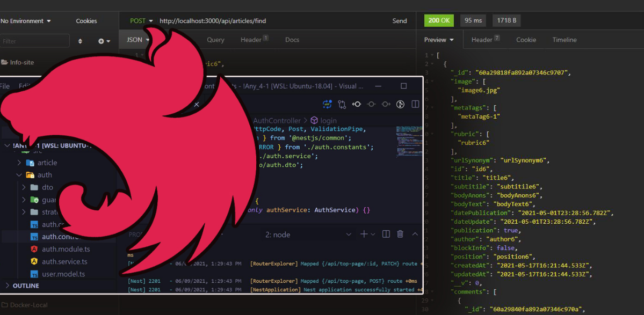
Task: Expand the article folder in explorer
Action: tap(47, 163)
